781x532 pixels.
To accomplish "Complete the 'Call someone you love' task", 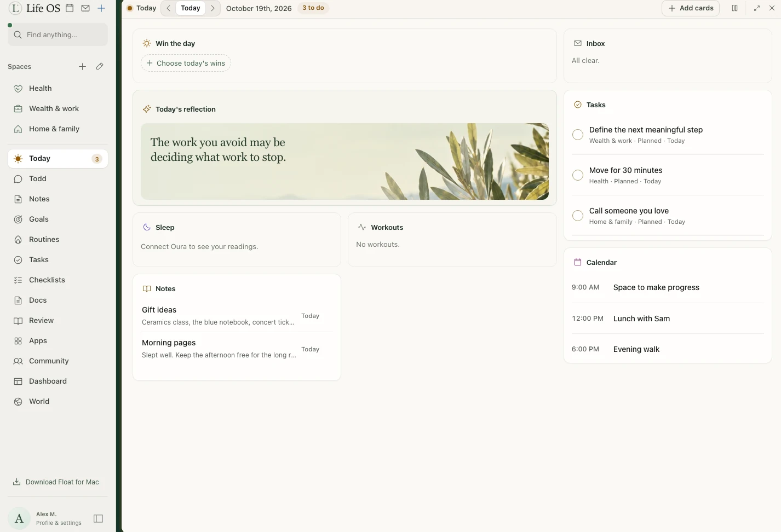I will (x=578, y=216).
